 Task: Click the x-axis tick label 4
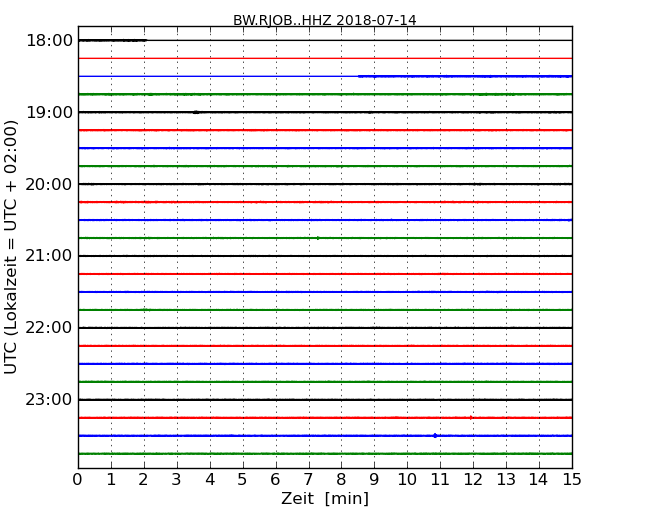(210, 479)
